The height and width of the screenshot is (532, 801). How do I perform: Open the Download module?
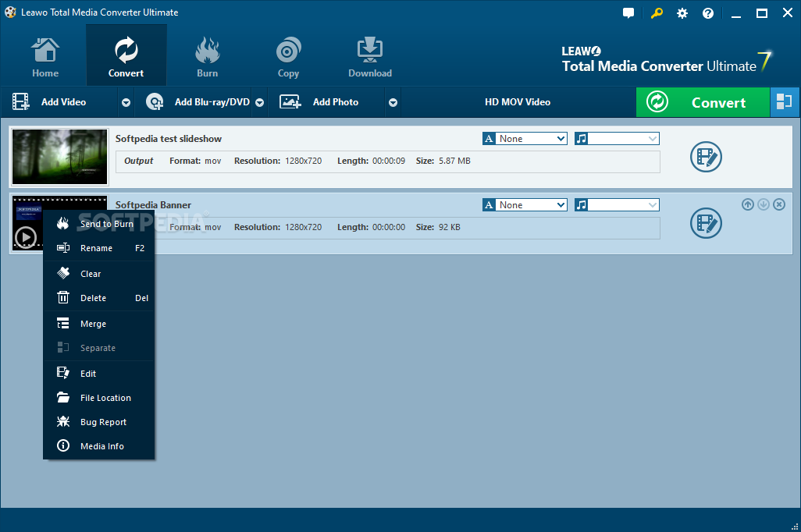[x=370, y=57]
